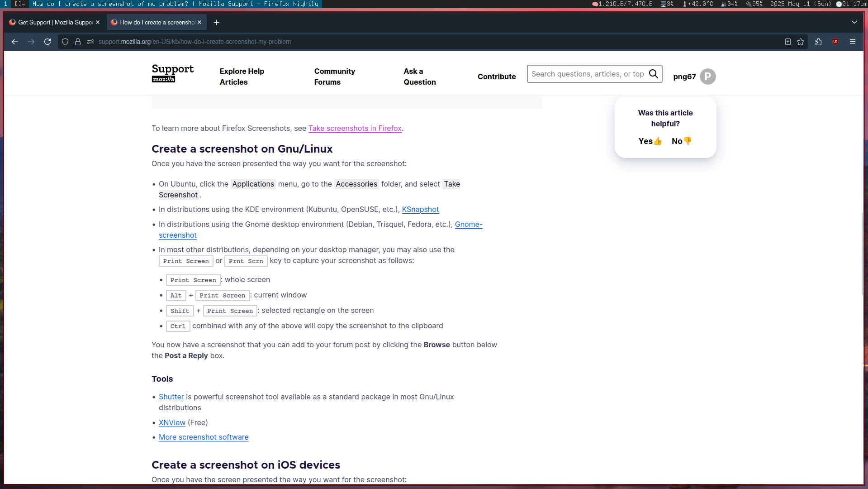Toggle reader view icon
The width and height of the screenshot is (868, 489).
point(788,42)
